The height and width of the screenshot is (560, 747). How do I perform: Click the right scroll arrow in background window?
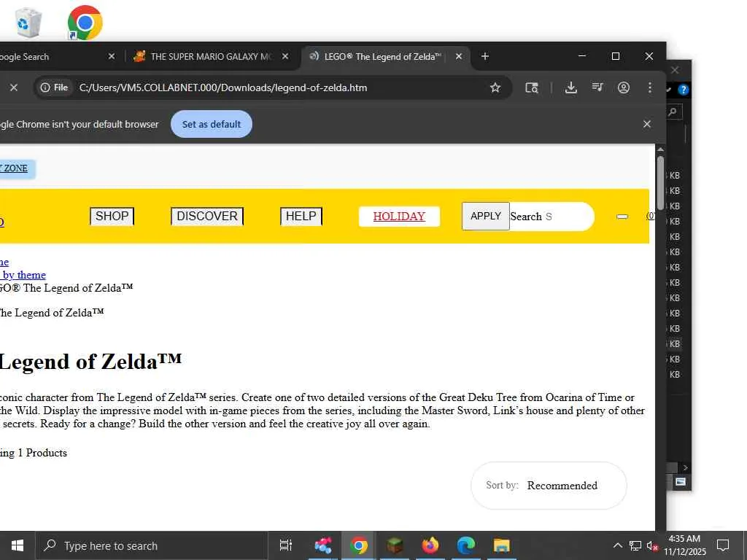(x=685, y=467)
